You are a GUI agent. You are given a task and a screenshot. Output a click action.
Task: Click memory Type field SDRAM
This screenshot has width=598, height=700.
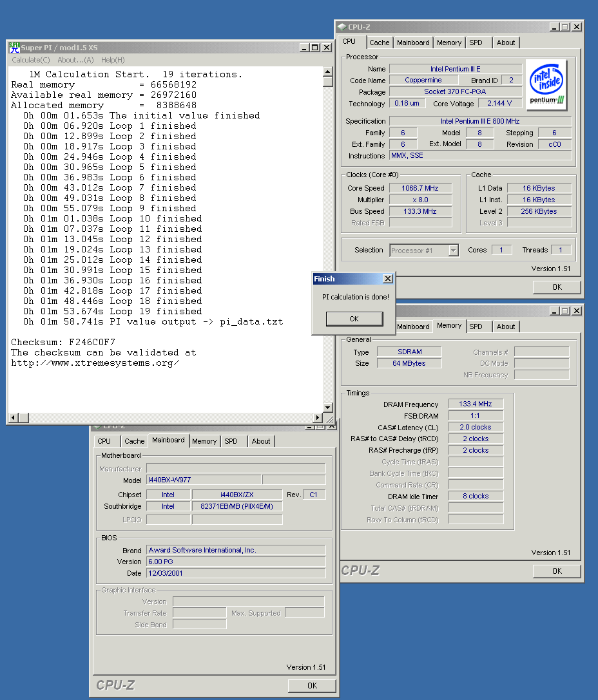(410, 352)
